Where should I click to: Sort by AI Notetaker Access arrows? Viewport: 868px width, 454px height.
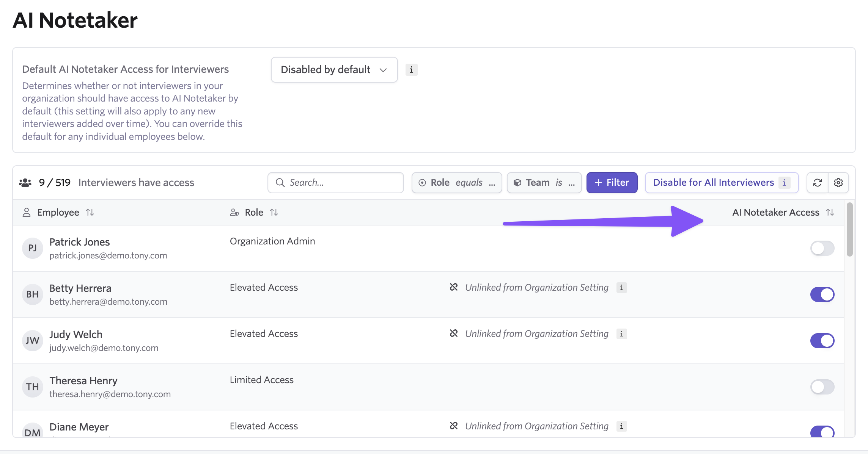[830, 212]
